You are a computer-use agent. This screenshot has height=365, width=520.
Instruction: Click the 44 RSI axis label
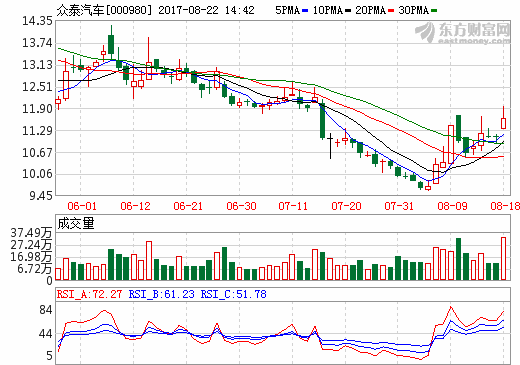[x=46, y=334]
